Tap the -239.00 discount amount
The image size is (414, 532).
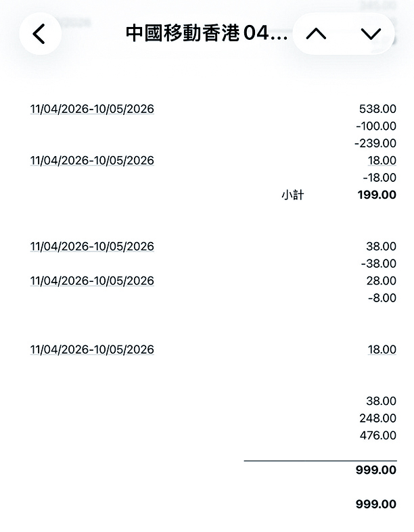[375, 143]
